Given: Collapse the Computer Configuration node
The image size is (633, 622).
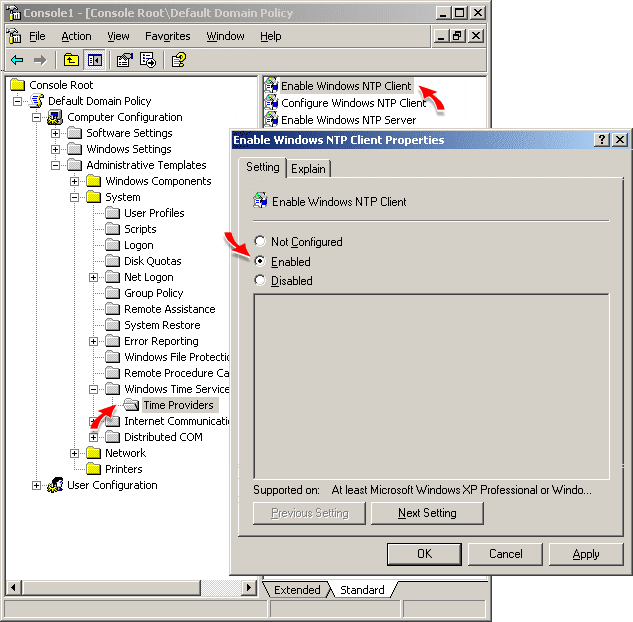Looking at the screenshot, I should (x=36, y=117).
